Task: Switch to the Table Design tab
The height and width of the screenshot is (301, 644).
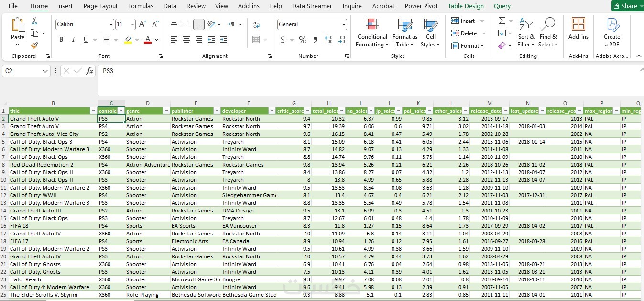Action: coord(466,6)
